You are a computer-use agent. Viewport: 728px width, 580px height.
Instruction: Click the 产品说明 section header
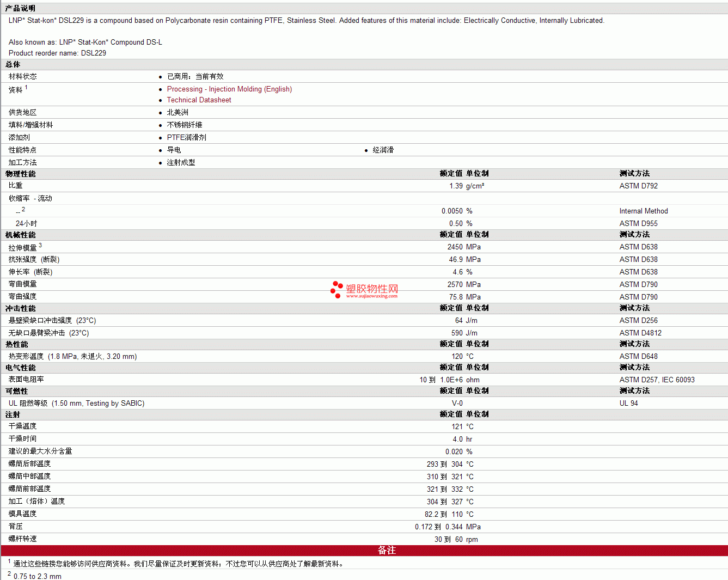(x=20, y=8)
